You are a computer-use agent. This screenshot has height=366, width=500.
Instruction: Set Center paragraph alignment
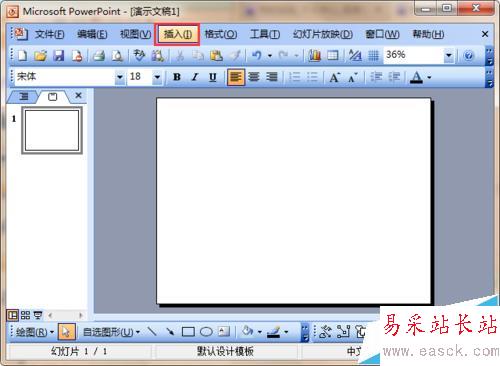[x=254, y=77]
